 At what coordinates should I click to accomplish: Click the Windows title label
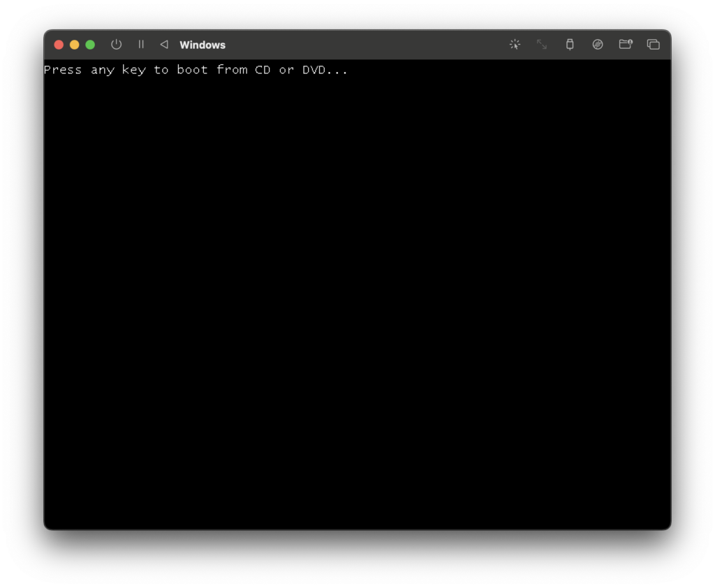(x=202, y=45)
